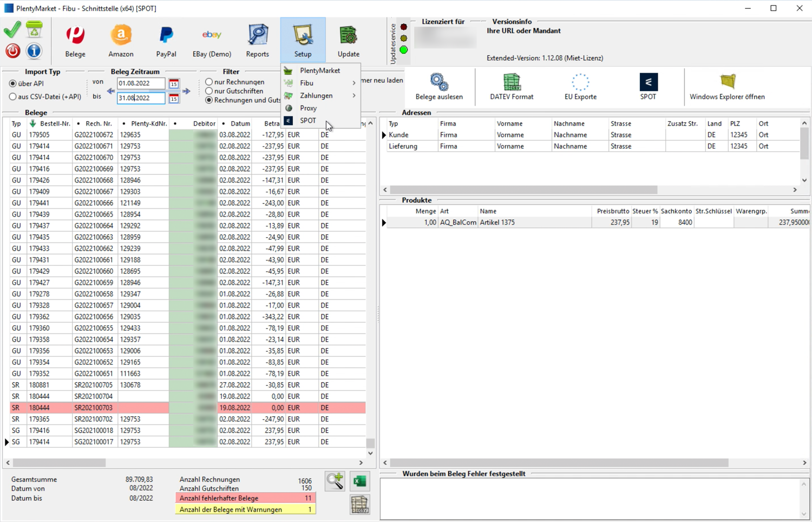Image resolution: width=812 pixels, height=522 pixels.
Task: Click the dark red update service indicator
Action: tap(404, 27)
